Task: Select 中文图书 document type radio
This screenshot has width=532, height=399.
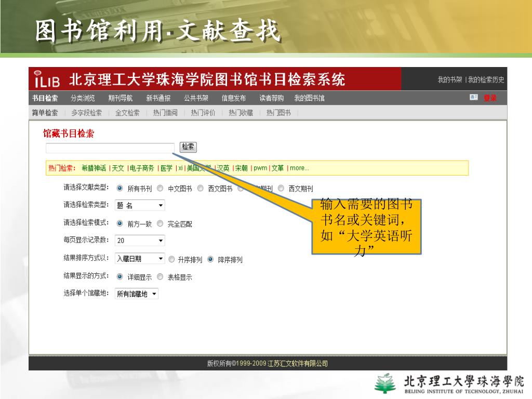Action: tap(160, 188)
